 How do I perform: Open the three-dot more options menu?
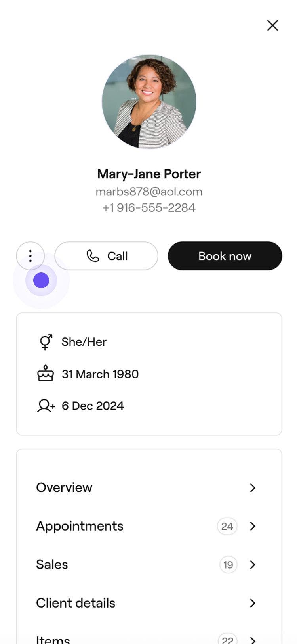[x=30, y=256]
